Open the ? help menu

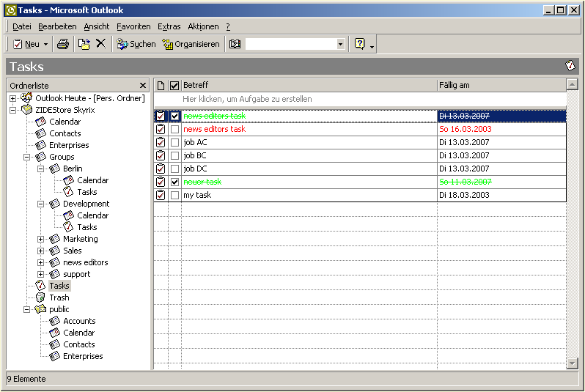click(228, 26)
